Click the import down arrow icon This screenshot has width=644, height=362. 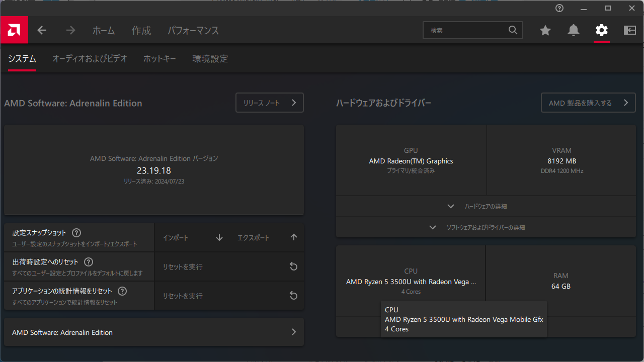point(219,238)
